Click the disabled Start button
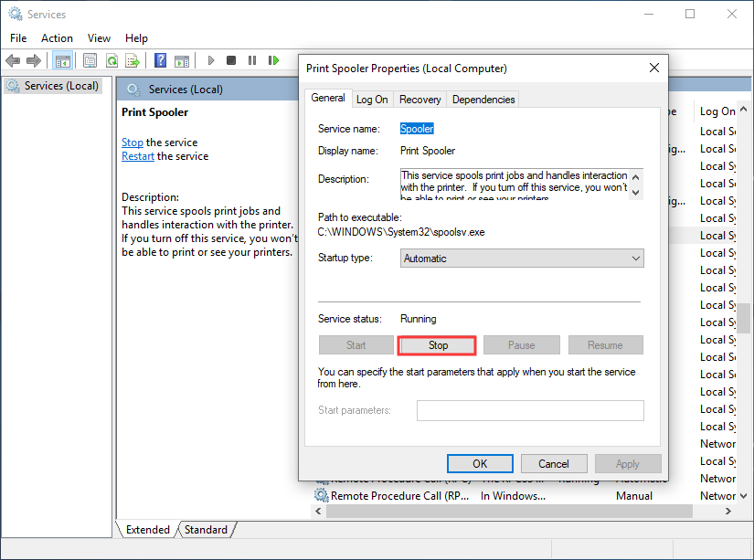Viewport: 754px width, 560px height. click(x=356, y=345)
